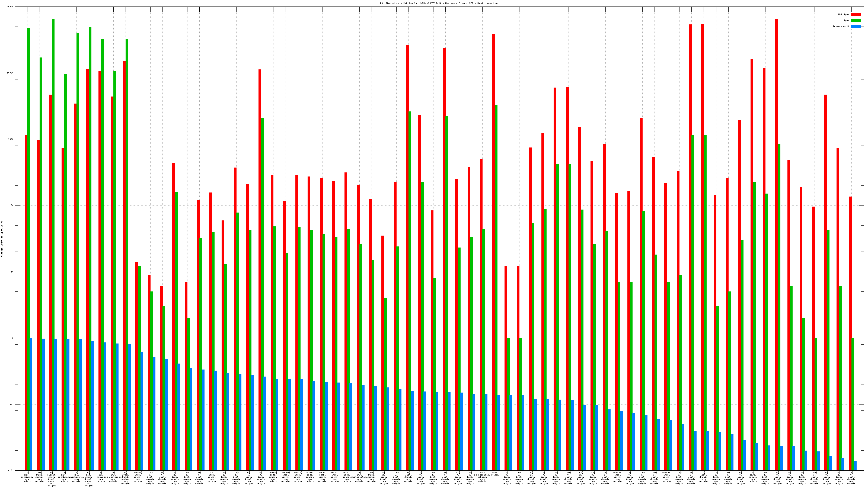868x488 pixels.
Task: Click the ips.backscatterer.org axis label
Action: [x=113, y=477]
